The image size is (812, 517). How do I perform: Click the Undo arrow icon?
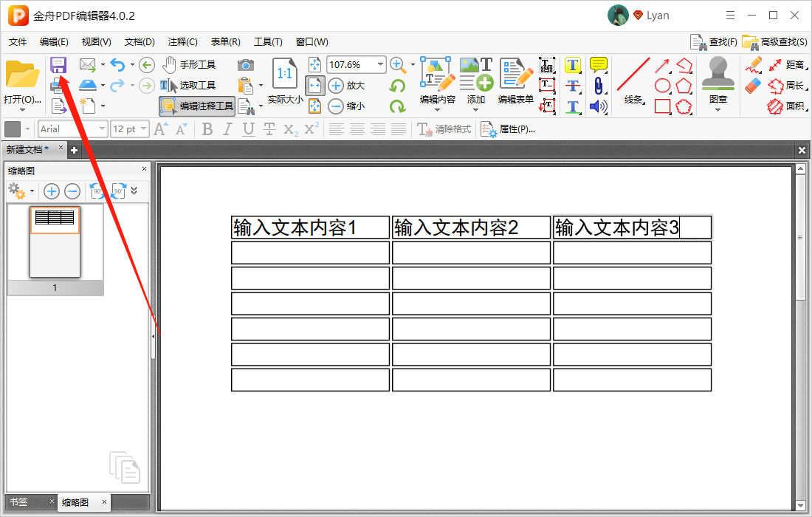117,65
